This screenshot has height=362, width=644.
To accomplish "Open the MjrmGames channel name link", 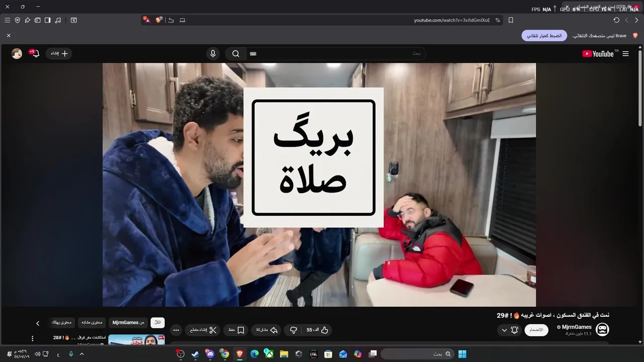I will point(577,327).
